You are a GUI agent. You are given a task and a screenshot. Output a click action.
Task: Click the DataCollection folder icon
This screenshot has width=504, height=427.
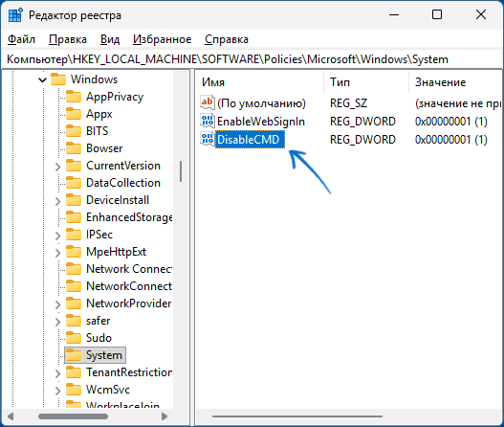click(74, 183)
